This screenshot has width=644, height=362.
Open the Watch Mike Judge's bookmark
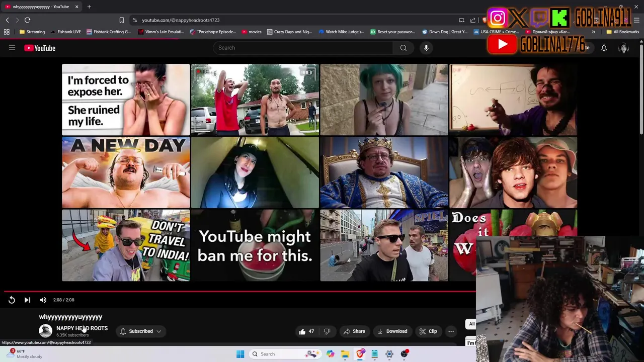pos(342,32)
